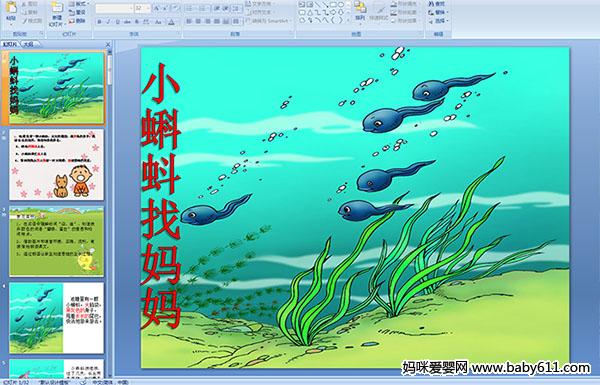
Task: Click the increase font size icon
Action: [157, 8]
